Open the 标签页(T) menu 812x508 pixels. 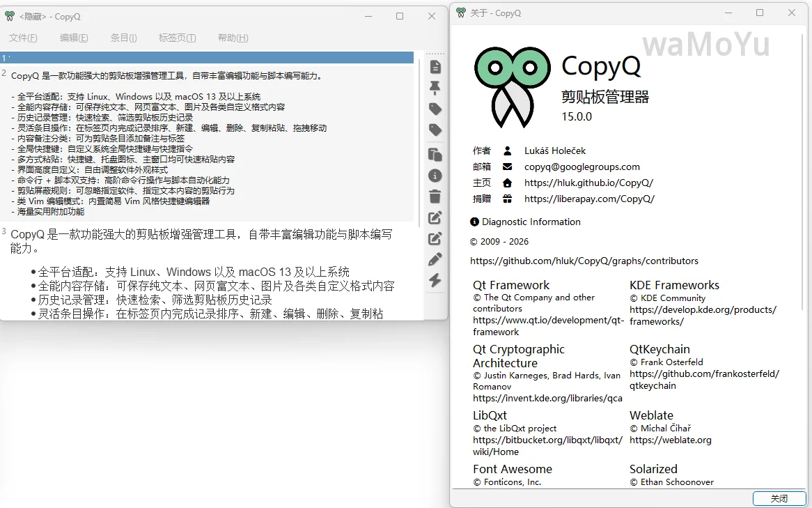[x=177, y=38]
